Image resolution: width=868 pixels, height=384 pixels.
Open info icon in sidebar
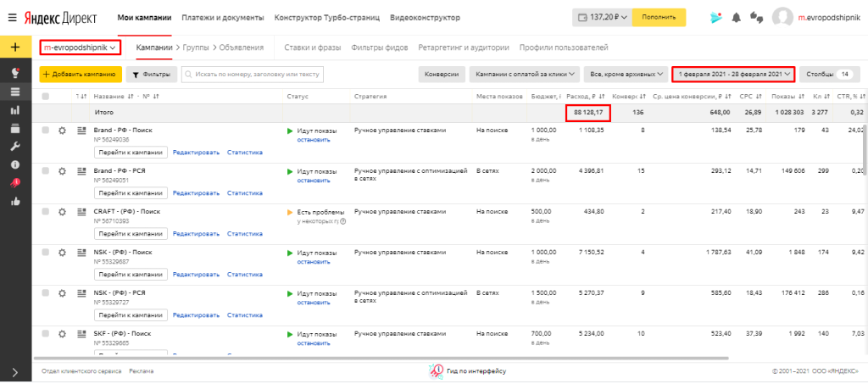pyautogui.click(x=15, y=165)
